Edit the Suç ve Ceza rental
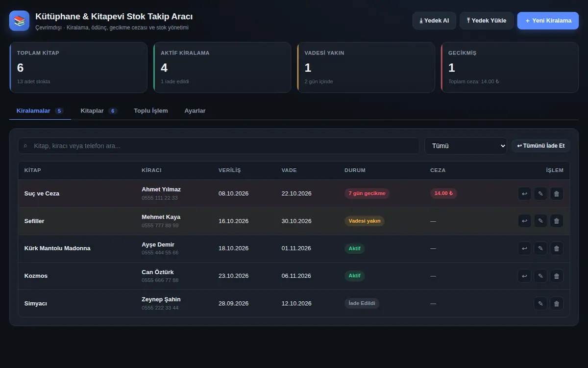 [540, 193]
